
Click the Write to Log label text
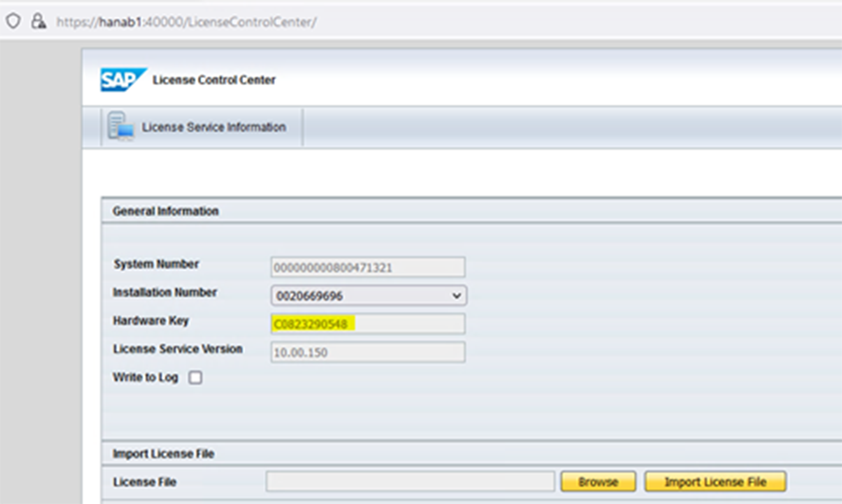(x=145, y=377)
